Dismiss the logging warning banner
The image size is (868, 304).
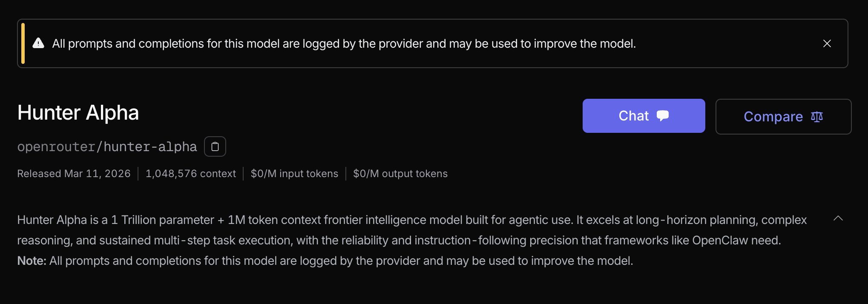pyautogui.click(x=827, y=43)
